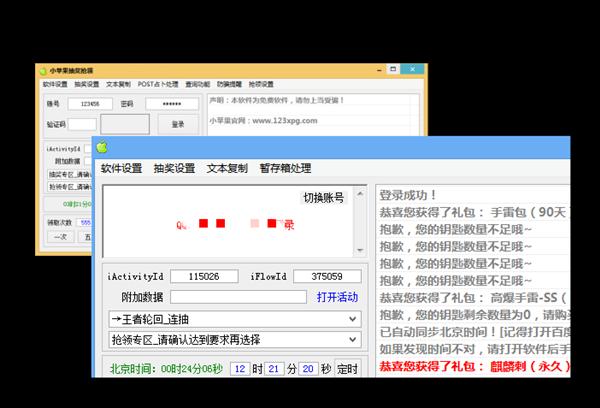Click the www.123xpg.com website text
The image size is (600, 408).
click(285, 121)
